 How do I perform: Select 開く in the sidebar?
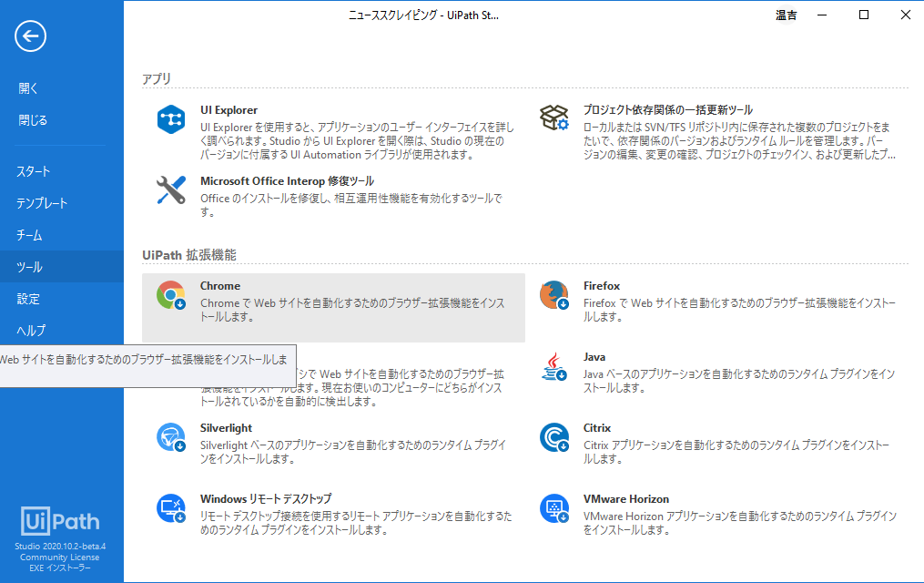coord(28,88)
